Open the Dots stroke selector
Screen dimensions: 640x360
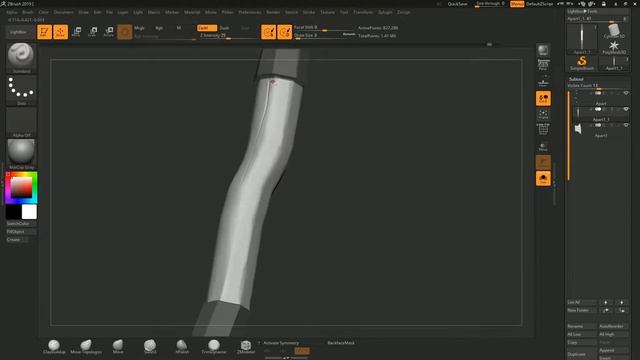21,90
